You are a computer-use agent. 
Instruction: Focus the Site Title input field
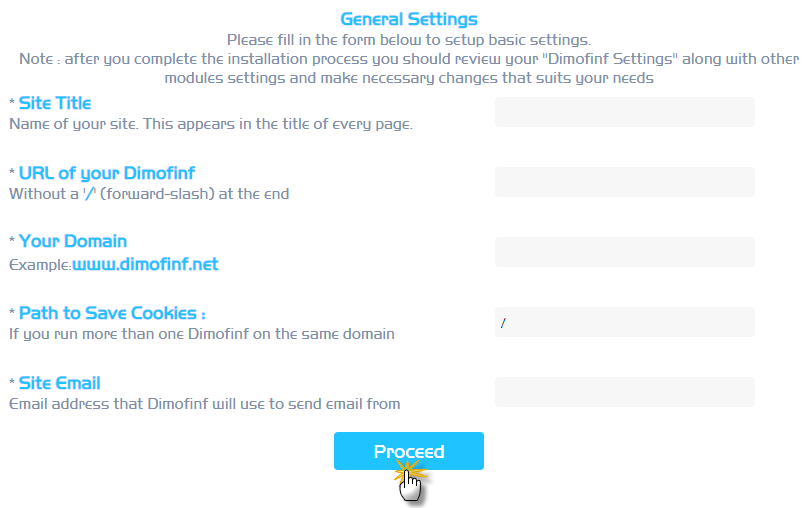point(625,112)
